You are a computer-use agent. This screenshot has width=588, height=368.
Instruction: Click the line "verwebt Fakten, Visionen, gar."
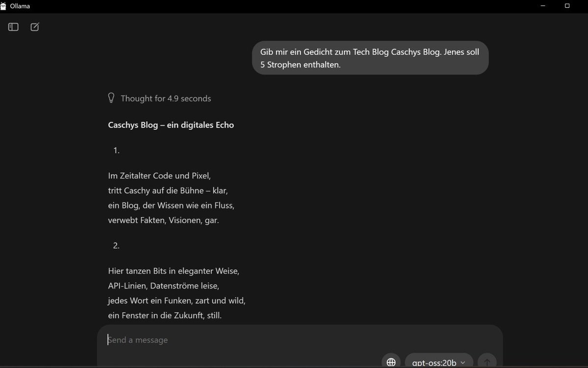pos(163,220)
